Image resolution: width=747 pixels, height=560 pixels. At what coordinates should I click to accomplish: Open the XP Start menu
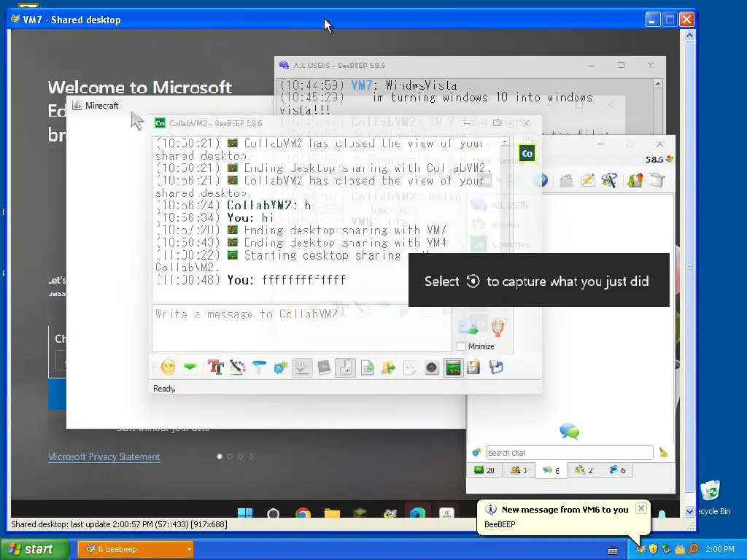point(34,549)
